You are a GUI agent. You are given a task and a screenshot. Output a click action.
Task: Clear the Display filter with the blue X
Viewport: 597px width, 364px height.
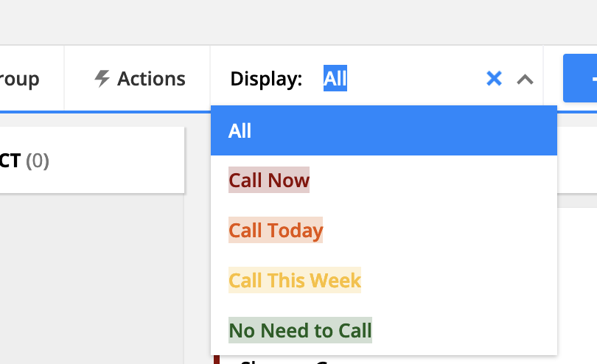coord(494,79)
